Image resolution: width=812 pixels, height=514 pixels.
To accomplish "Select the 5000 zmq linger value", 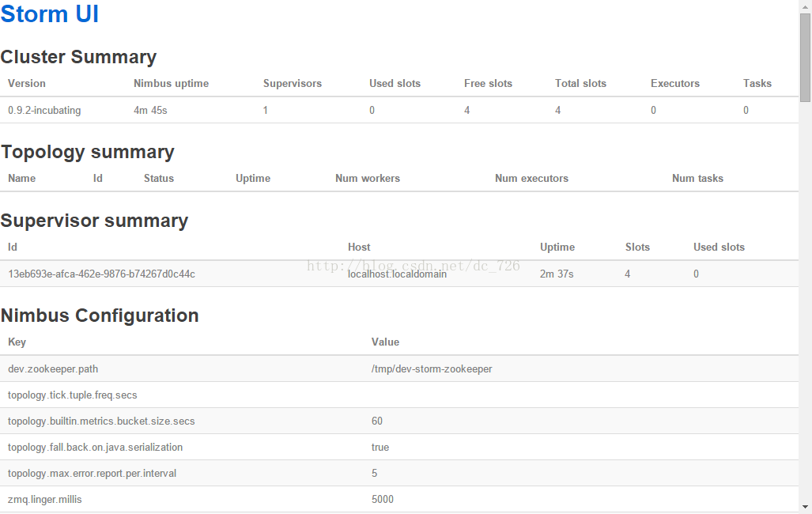I will 382,500.
